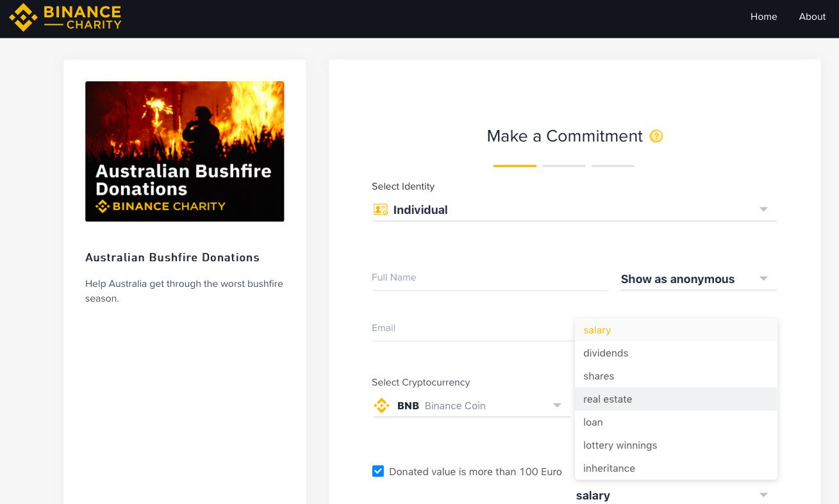Screen dimensions: 839x504
Task: Go to the Home page
Action: (x=763, y=17)
